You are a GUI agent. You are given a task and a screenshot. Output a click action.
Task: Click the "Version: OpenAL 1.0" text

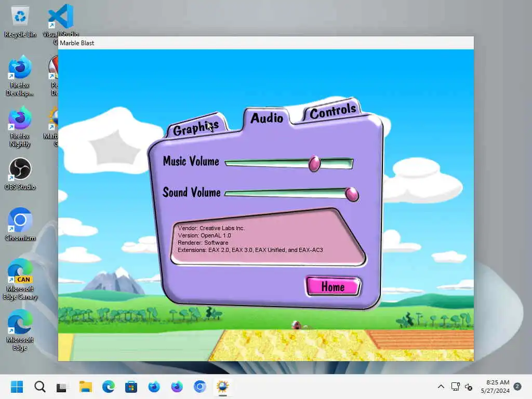click(204, 235)
